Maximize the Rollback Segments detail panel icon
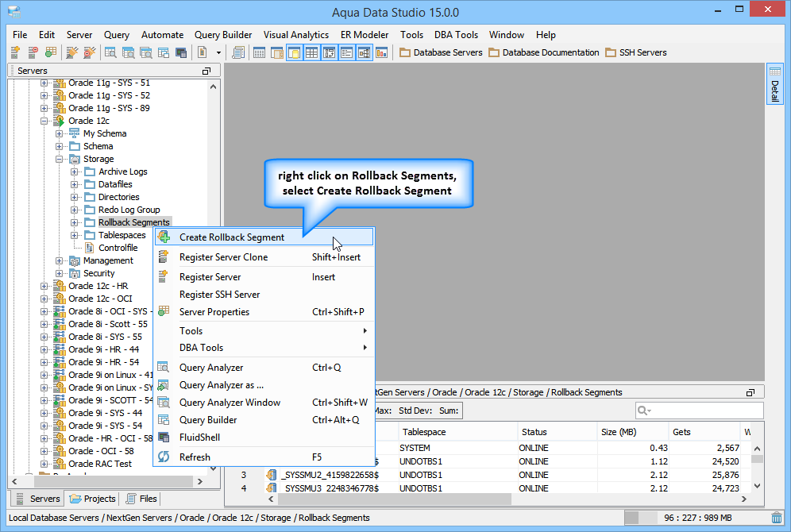Screen dimensions: 791x532 pos(750,392)
